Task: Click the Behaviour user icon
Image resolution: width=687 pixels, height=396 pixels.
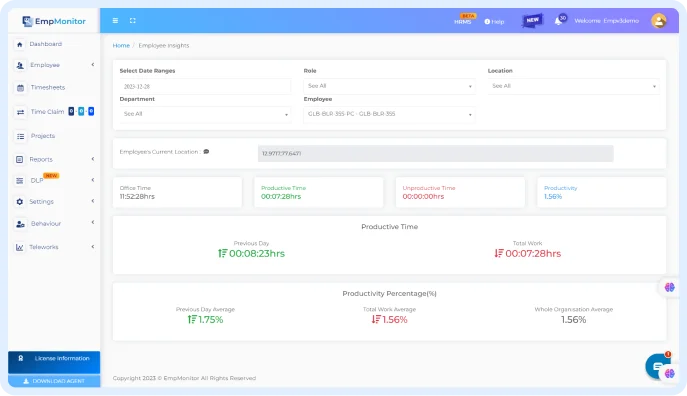Action: (20, 224)
